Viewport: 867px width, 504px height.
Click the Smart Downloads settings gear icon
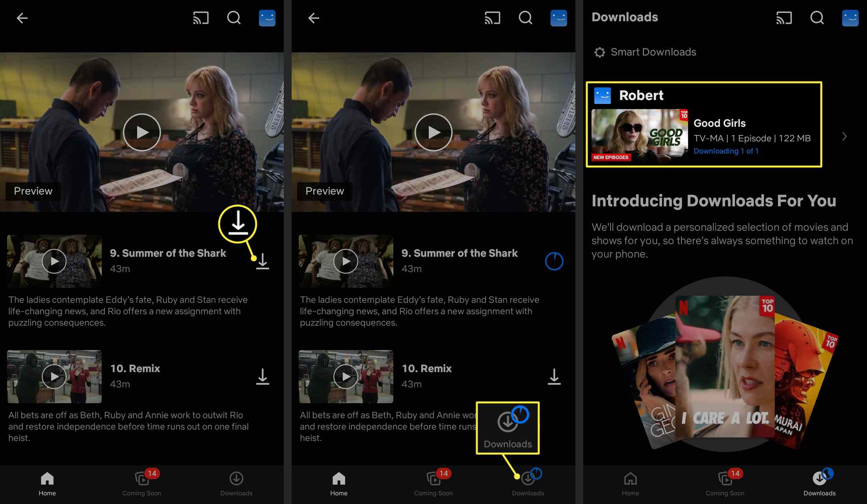[x=599, y=52]
